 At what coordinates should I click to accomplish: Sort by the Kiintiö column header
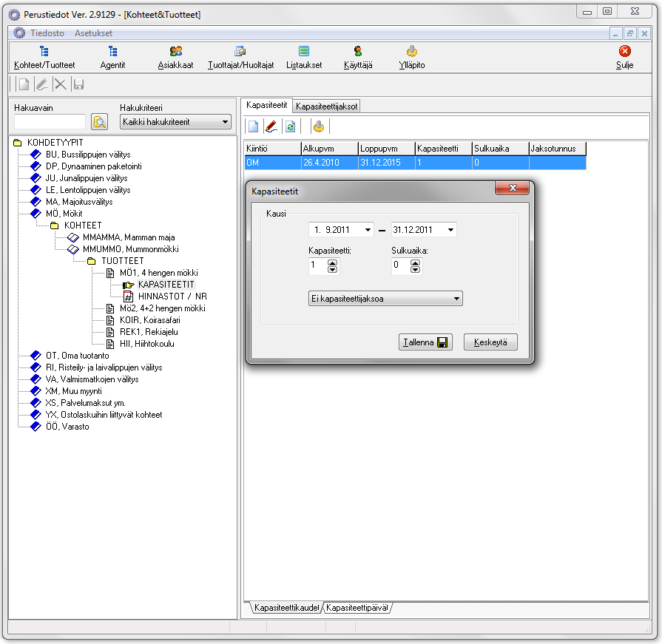click(272, 149)
